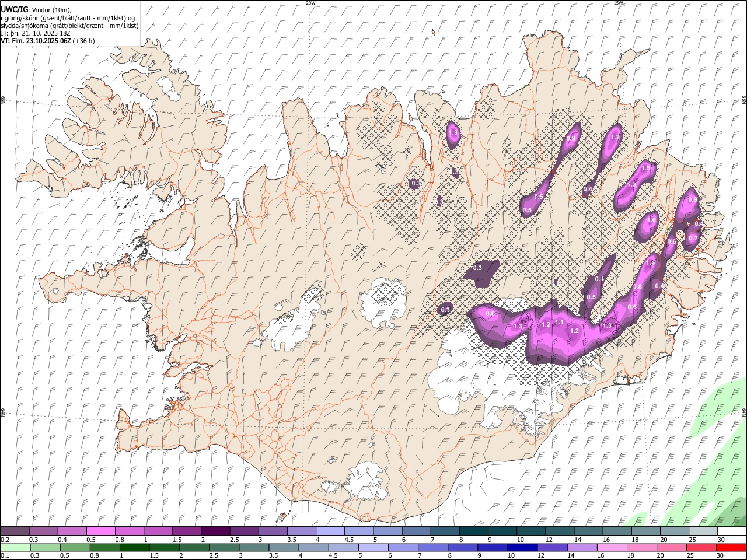Image resolution: width=747 pixels, height=560 pixels.
Task: Click the rain scale swatch between 0.5 and 0.8
Action: [75, 547]
